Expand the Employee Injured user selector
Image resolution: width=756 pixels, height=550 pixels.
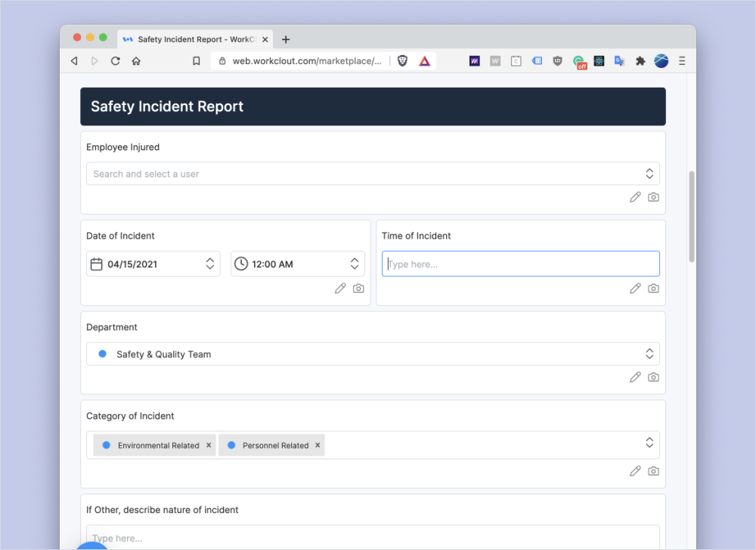649,173
